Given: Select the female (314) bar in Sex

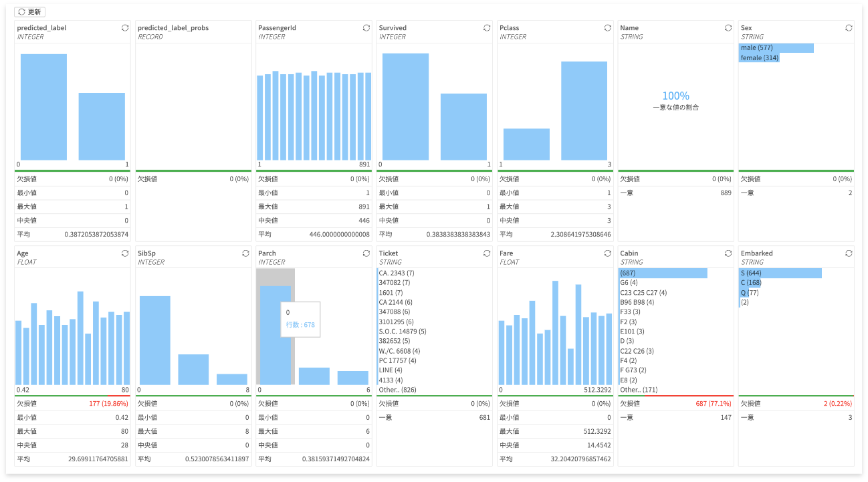Looking at the screenshot, I should (759, 58).
